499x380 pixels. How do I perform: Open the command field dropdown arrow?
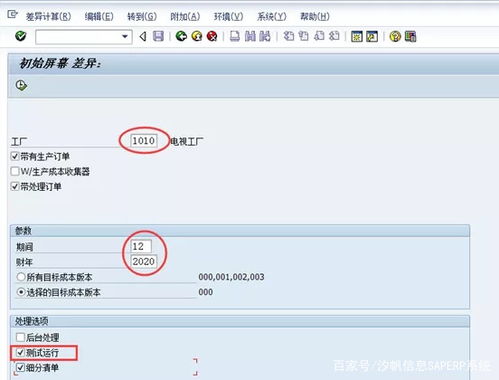[125, 36]
